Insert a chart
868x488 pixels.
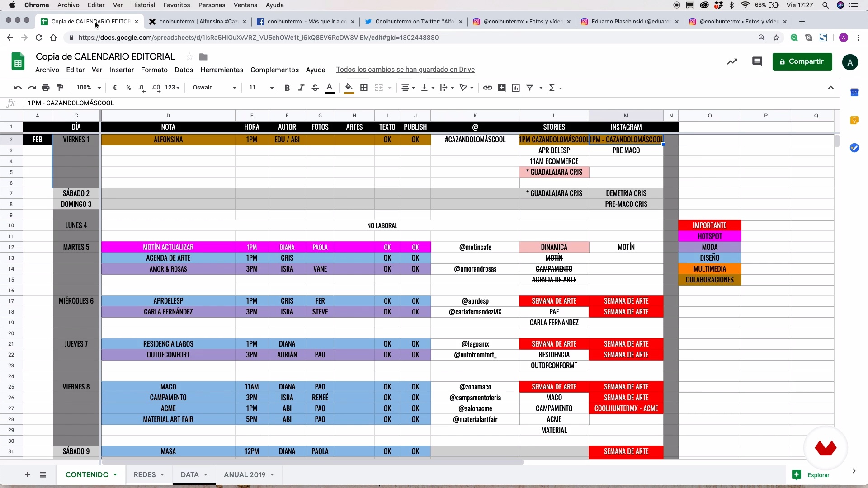click(516, 88)
